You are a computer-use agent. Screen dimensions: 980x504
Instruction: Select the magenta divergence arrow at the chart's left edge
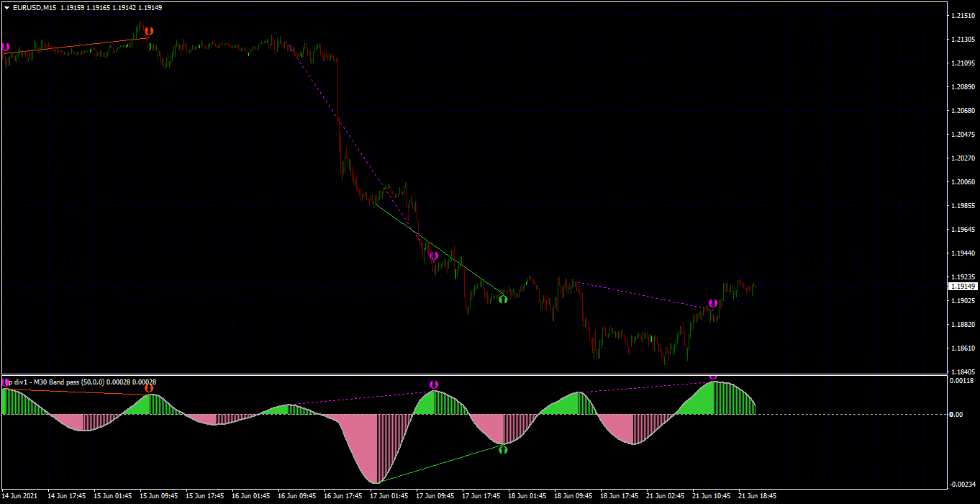pyautogui.click(x=4, y=48)
